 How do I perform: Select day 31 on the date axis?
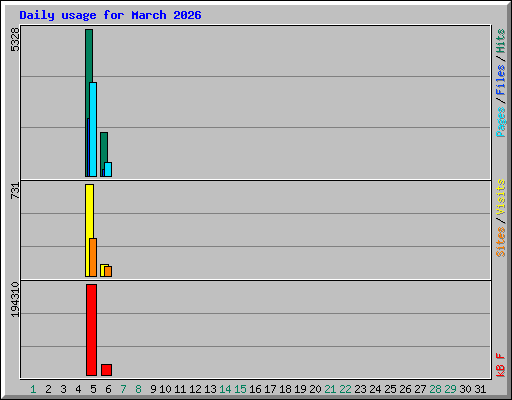point(480,389)
